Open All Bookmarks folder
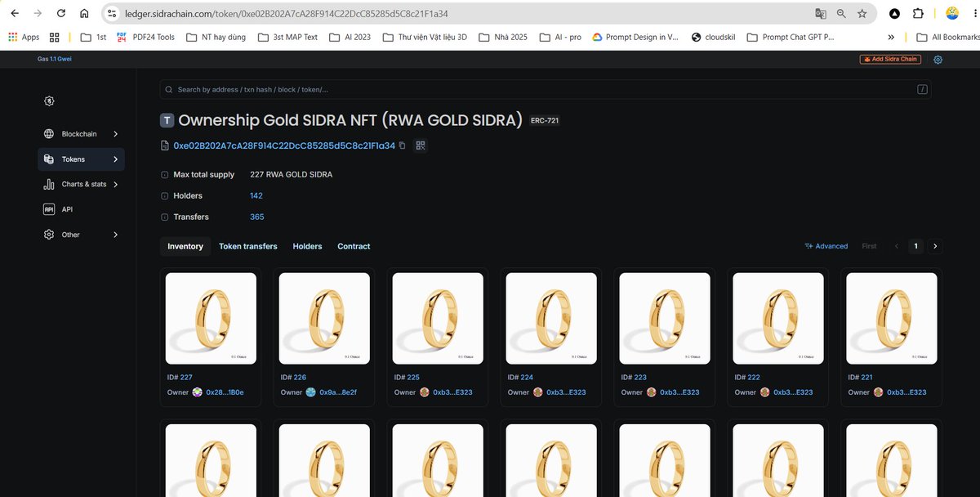The image size is (980, 497). click(948, 37)
